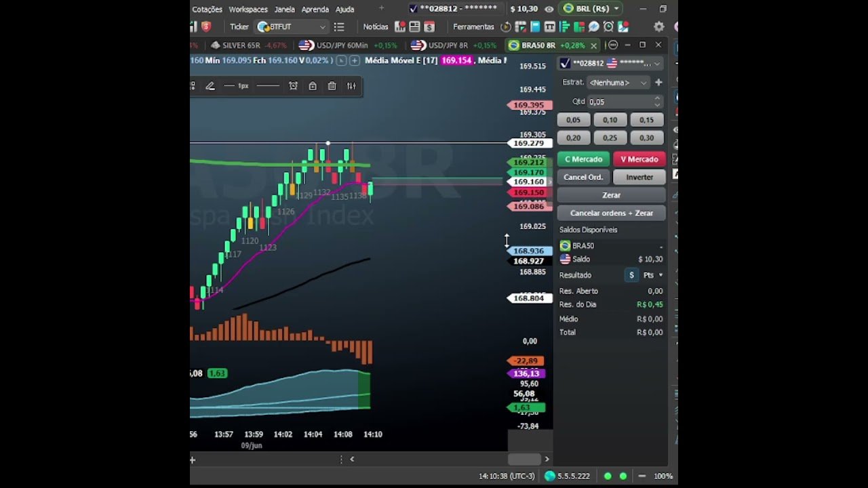Open the alarm clock icon in Ferramentas
868x488 pixels.
[x=608, y=27]
